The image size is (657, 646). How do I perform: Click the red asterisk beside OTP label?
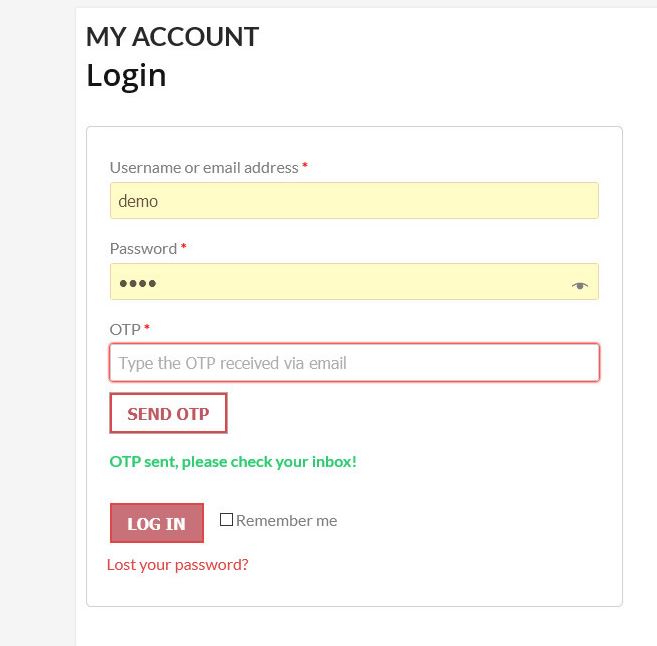click(147, 327)
